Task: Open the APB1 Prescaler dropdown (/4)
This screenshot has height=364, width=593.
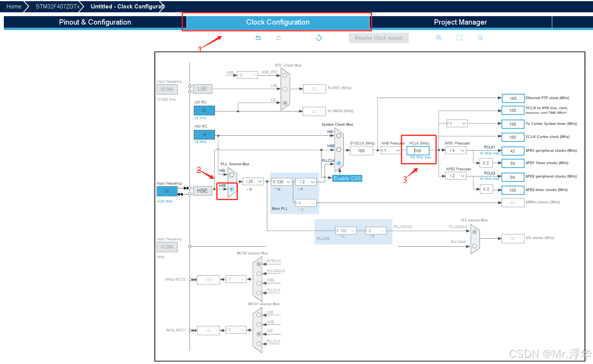Action: point(456,150)
